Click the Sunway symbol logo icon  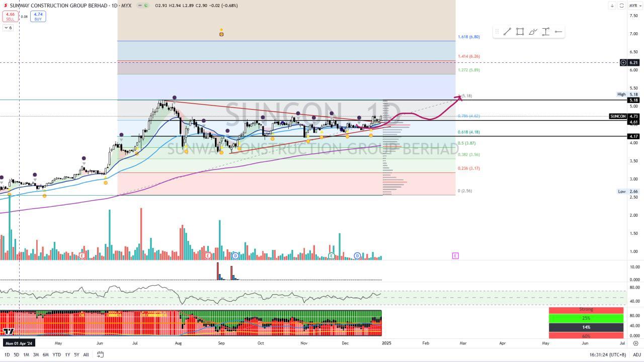(6, 6)
